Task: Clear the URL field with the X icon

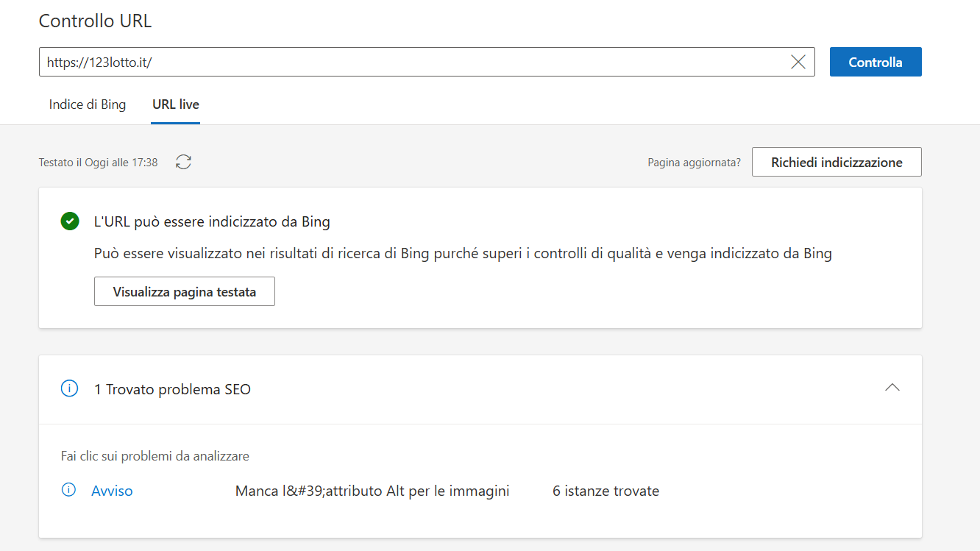Action: (x=798, y=63)
